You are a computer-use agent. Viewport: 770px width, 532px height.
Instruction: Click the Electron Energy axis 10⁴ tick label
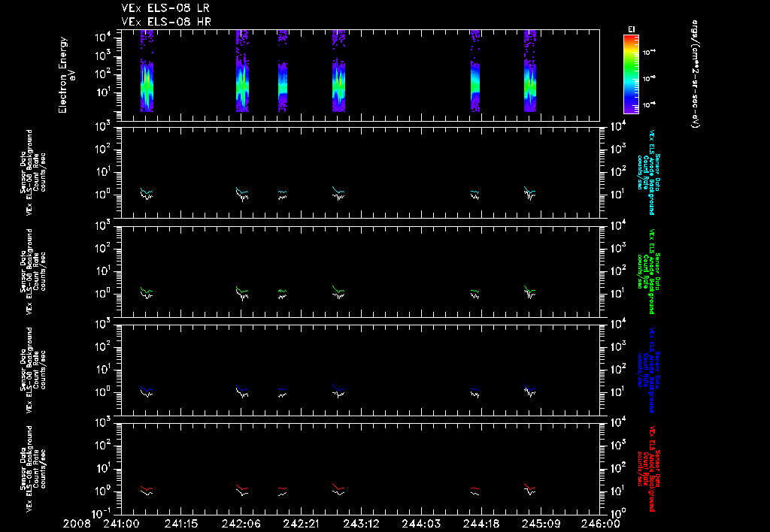click(103, 38)
